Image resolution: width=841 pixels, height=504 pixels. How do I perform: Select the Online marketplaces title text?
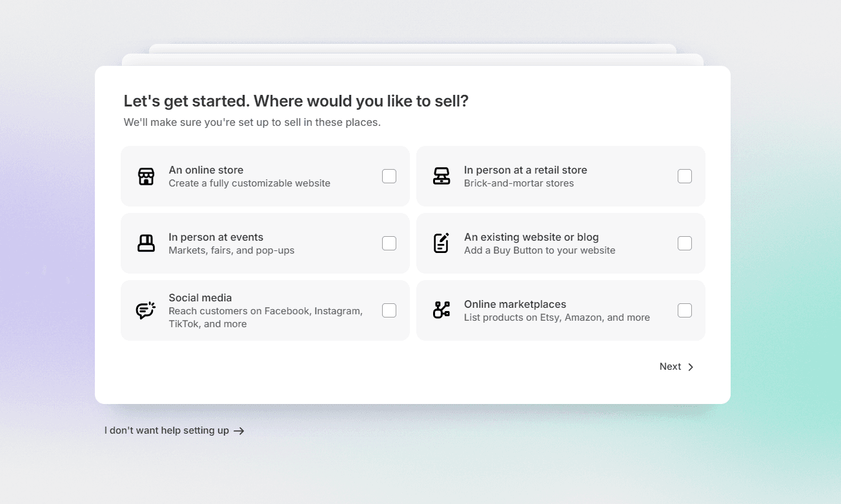click(515, 304)
